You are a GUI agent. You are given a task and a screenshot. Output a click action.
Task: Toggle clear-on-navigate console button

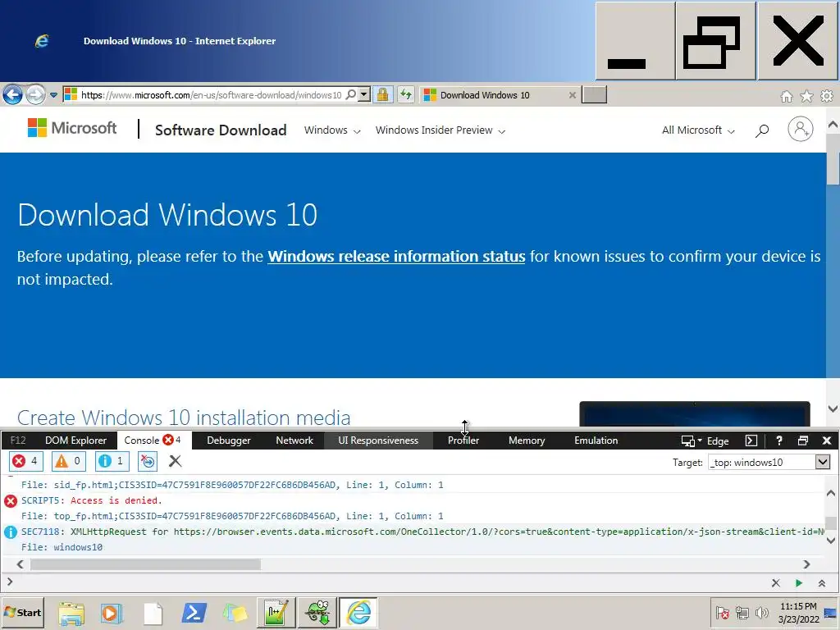pos(148,461)
